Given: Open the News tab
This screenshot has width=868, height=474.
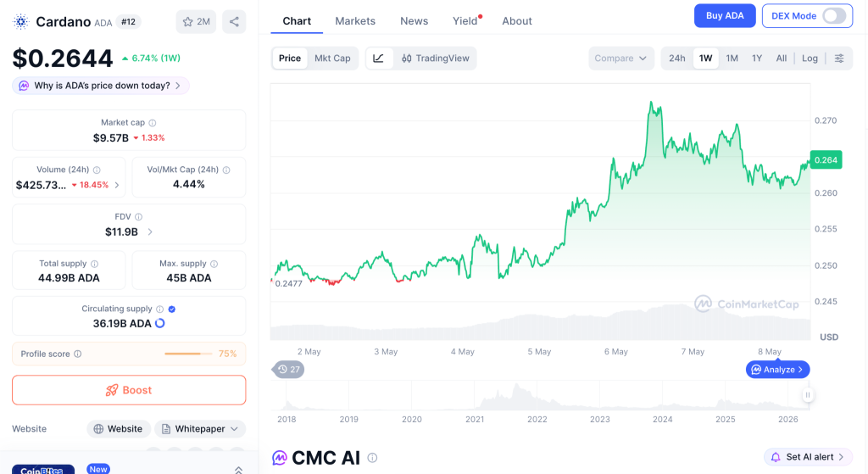Looking at the screenshot, I should 414,21.
